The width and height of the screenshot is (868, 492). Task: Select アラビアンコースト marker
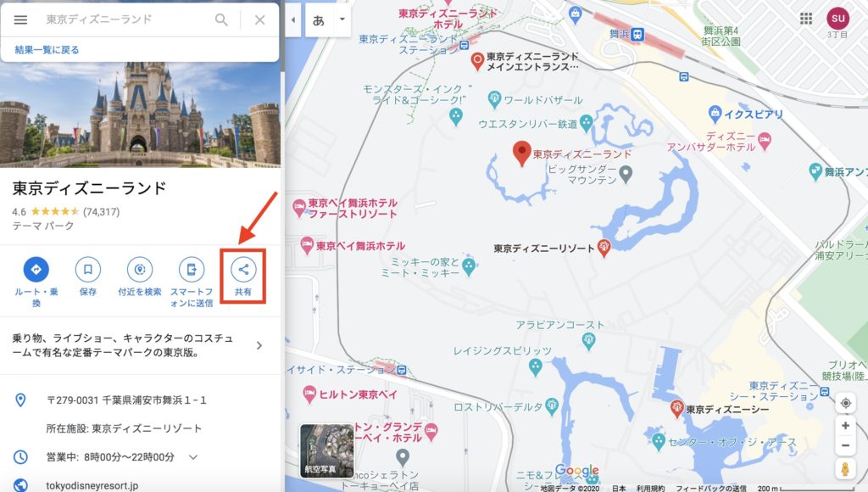589,341
